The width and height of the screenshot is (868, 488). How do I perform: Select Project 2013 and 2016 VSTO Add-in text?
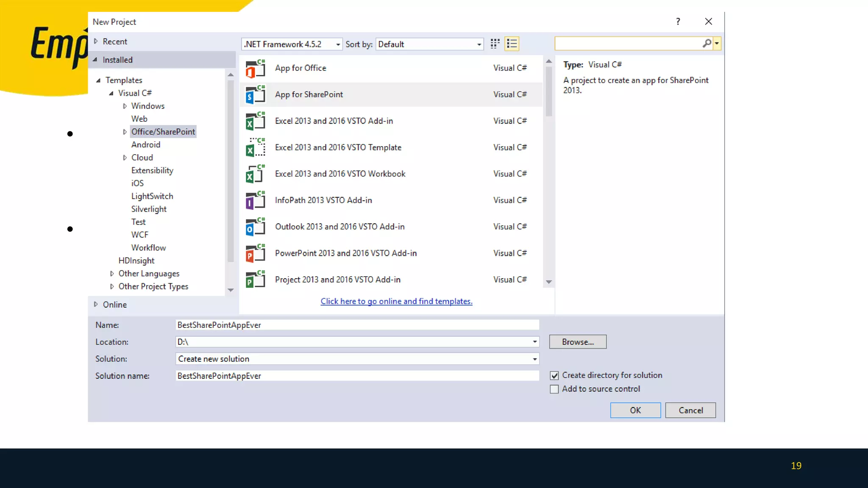[x=337, y=280]
